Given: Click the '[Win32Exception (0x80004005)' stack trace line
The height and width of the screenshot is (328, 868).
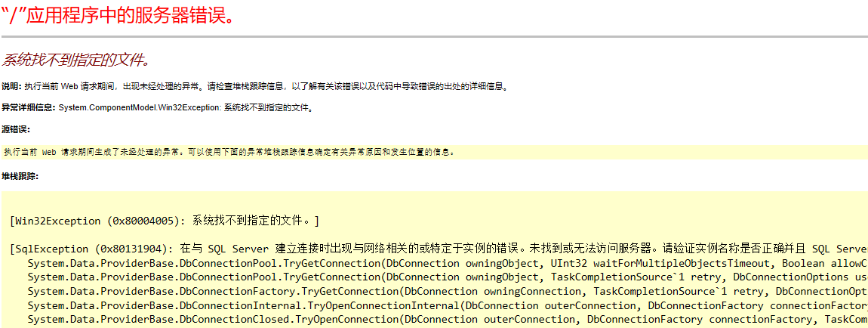Looking at the screenshot, I should pos(165,221).
